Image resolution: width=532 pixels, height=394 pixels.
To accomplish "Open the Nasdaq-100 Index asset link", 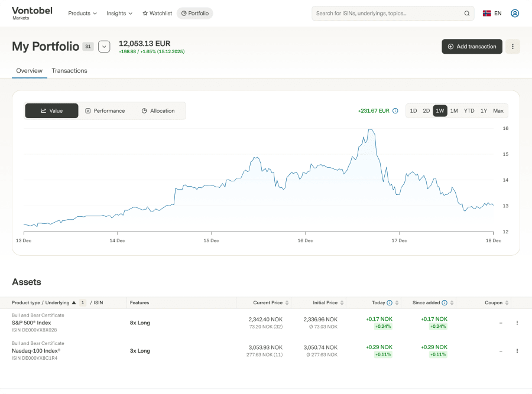I will pyautogui.click(x=36, y=351).
